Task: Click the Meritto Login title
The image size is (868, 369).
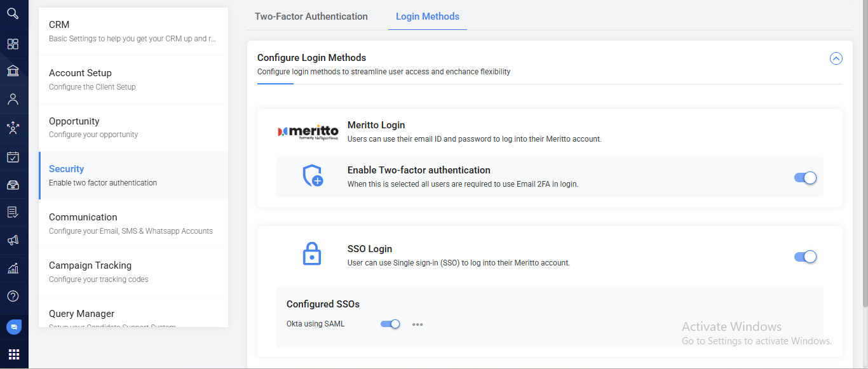Action: 376,125
